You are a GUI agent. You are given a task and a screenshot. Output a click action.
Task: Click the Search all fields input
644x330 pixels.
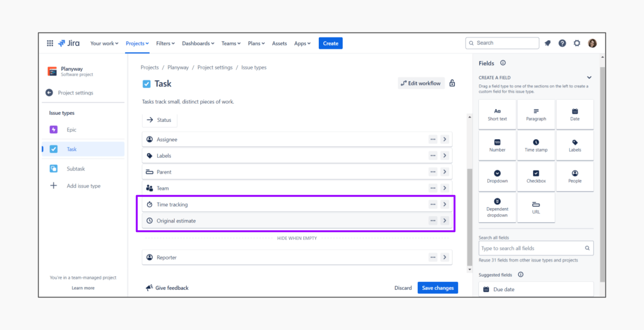coord(532,248)
